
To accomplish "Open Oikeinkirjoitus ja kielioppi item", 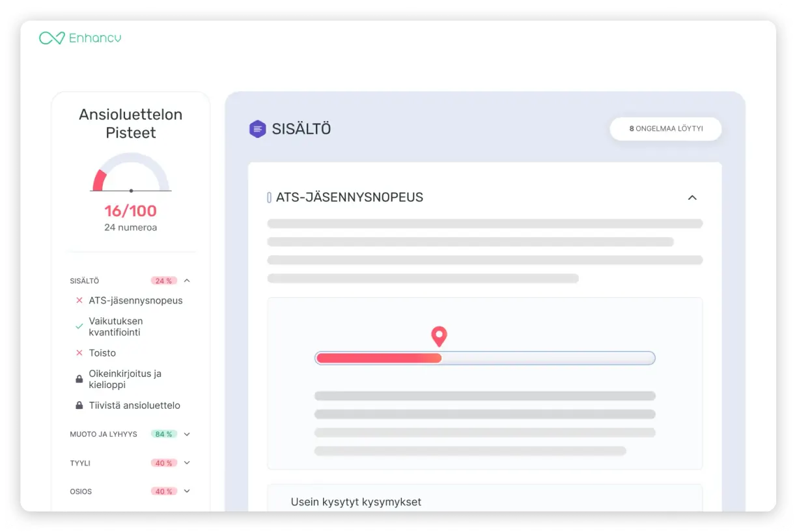I will pyautogui.click(x=125, y=379).
